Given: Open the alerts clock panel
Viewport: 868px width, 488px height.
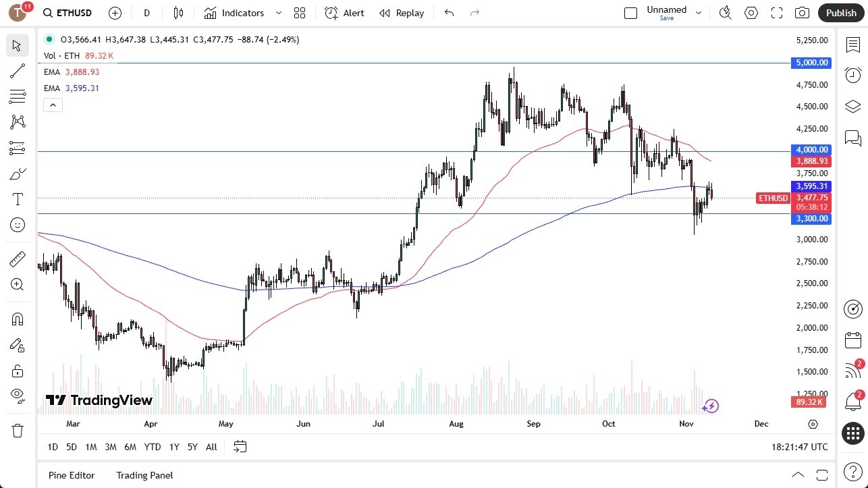Looking at the screenshot, I should 852,74.
